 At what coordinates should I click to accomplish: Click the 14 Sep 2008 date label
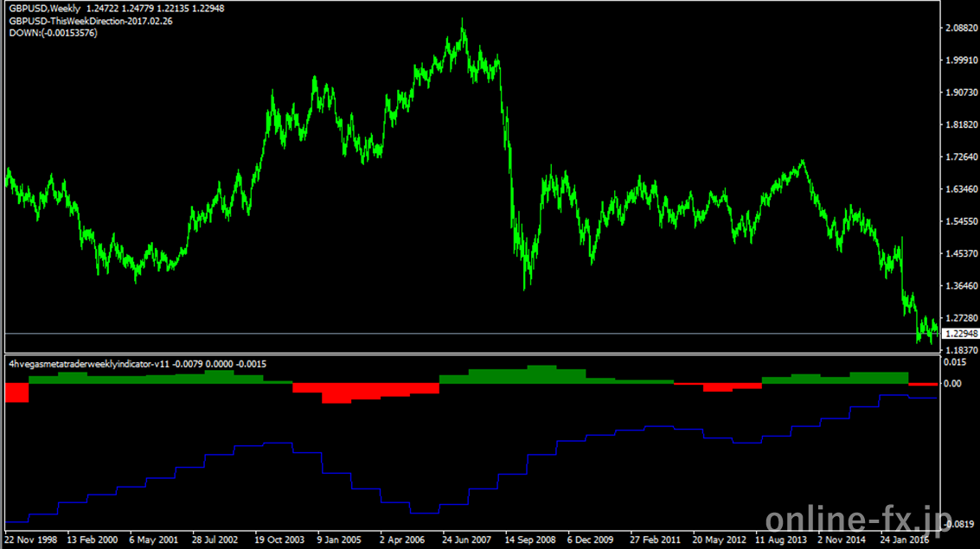point(530,539)
